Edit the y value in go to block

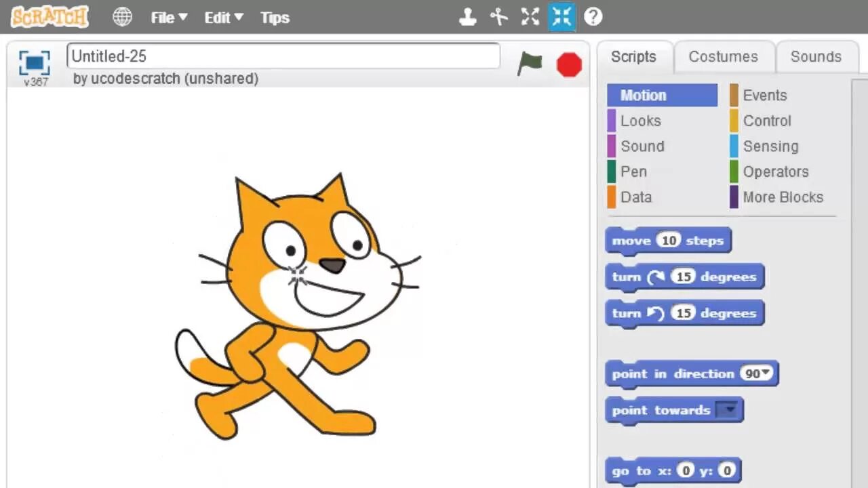click(727, 470)
